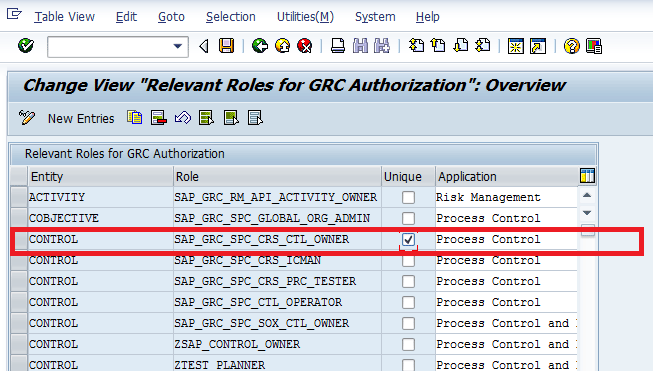
Task: Click the Copy As icon
Action: [x=135, y=118]
